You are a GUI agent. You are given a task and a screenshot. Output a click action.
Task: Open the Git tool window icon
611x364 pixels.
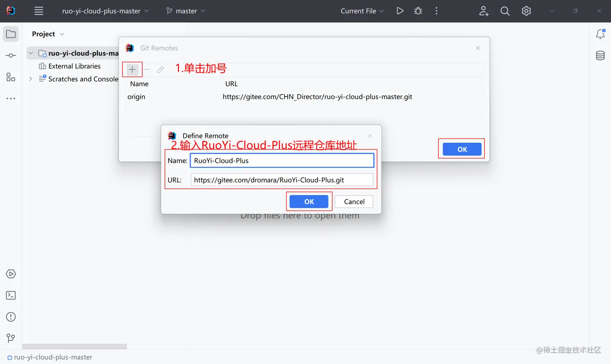[11, 338]
